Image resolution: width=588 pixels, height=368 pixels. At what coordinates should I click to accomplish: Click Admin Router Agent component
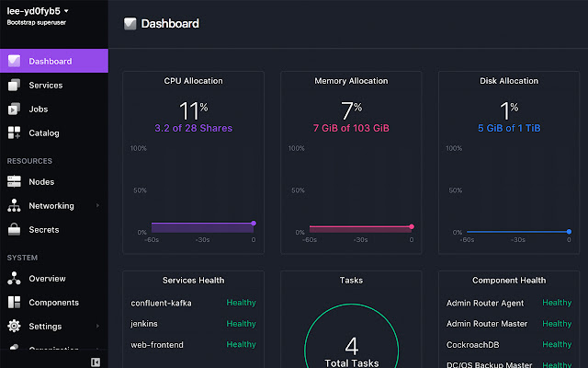coord(487,303)
